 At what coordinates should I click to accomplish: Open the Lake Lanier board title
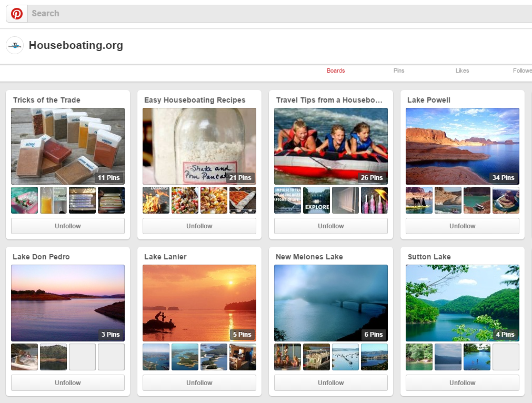point(165,257)
